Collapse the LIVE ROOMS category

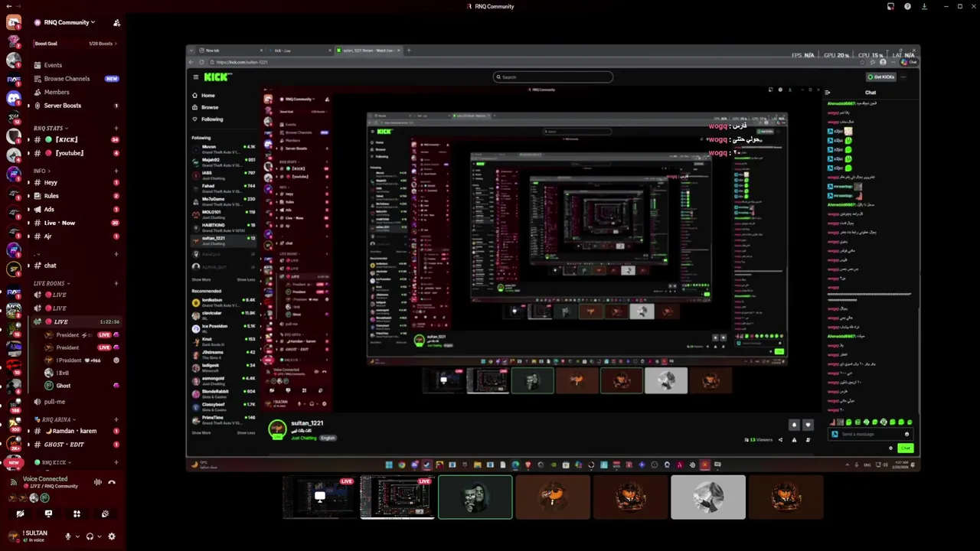(x=51, y=284)
